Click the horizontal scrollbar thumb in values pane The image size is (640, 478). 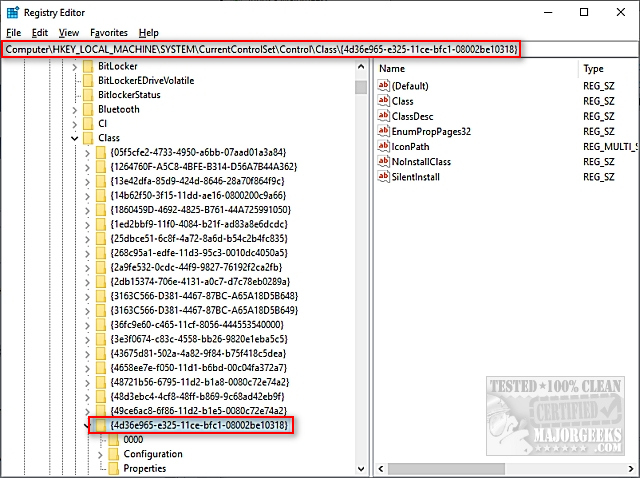tap(447, 469)
